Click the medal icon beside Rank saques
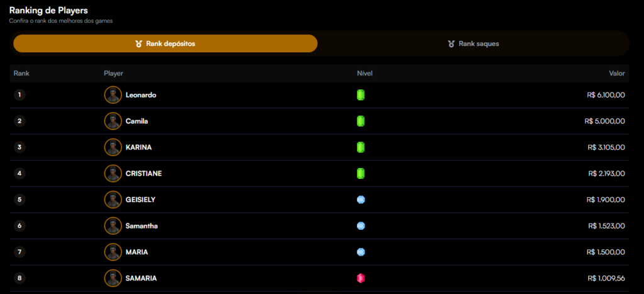The width and height of the screenshot is (644, 294). click(x=451, y=44)
